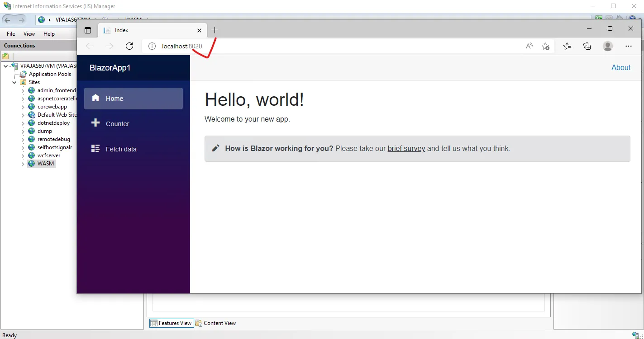The height and width of the screenshot is (339, 644).
Task: Add this page to favorites
Action: point(545,46)
